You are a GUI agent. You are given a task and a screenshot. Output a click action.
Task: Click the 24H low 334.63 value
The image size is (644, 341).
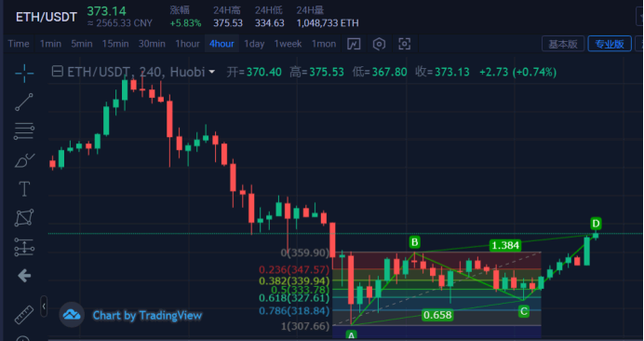click(270, 23)
